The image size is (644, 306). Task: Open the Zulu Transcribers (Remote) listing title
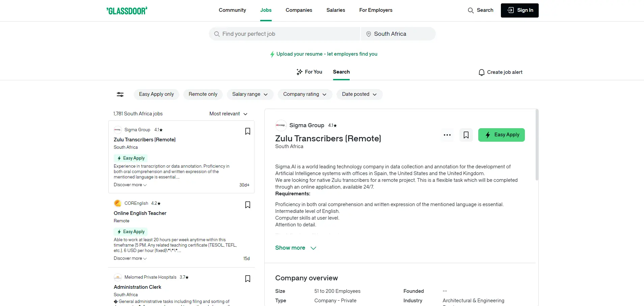[x=144, y=140]
